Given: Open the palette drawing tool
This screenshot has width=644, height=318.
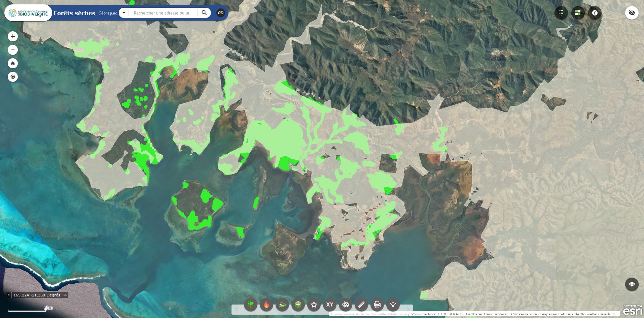Looking at the screenshot, I should click(x=346, y=305).
